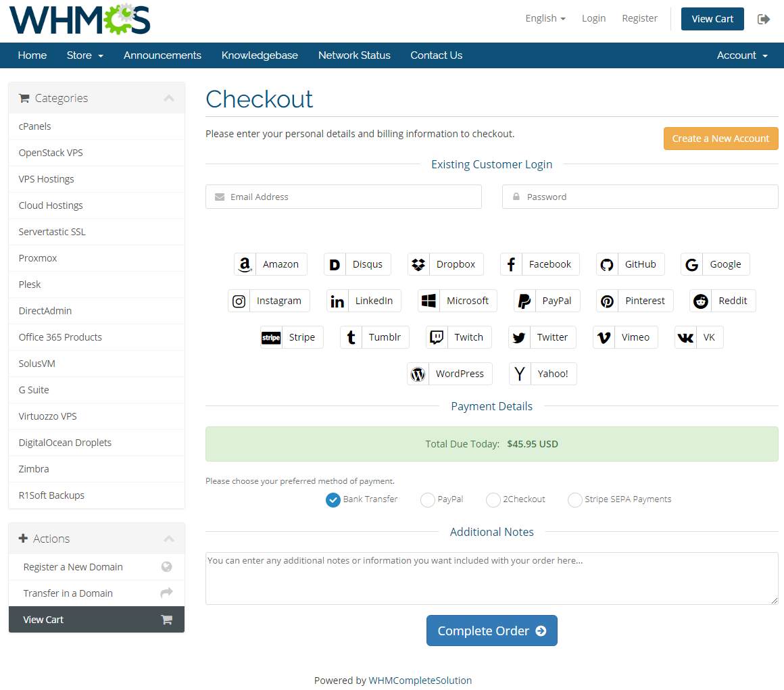Viewport: 784px width, 690px height.
Task: Click the Complete Order button
Action: [491, 631]
